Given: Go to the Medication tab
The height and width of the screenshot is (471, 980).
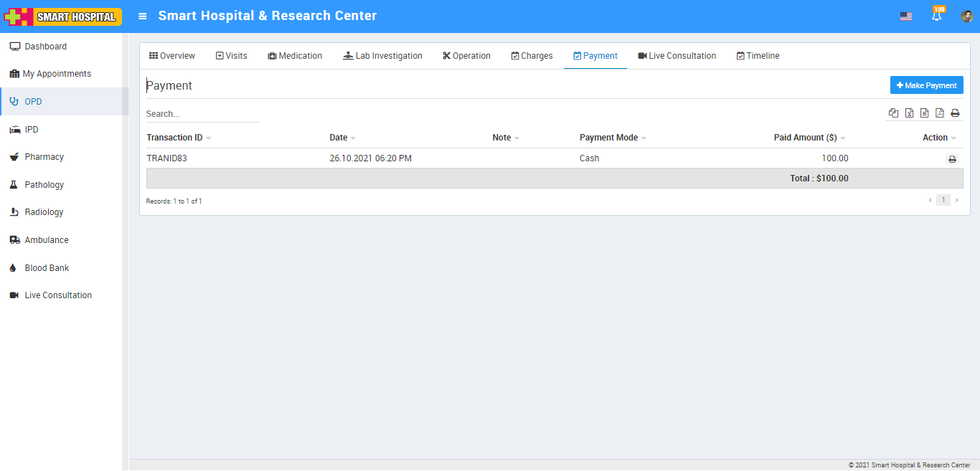Looking at the screenshot, I should point(295,56).
